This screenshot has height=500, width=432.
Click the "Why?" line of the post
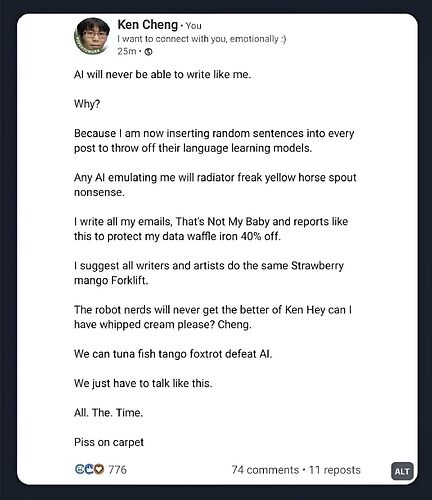[87, 104]
